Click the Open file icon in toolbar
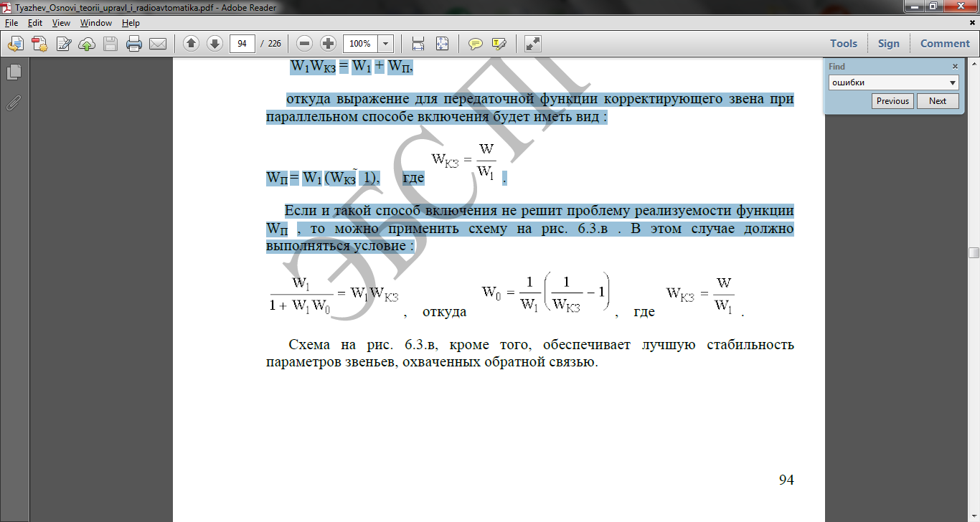Image resolution: width=980 pixels, height=522 pixels. click(16, 44)
